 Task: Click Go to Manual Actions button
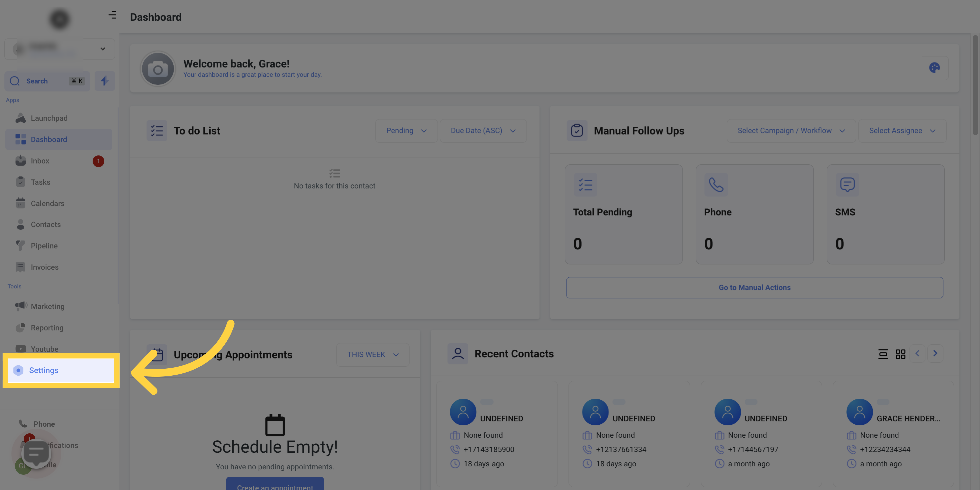tap(754, 288)
